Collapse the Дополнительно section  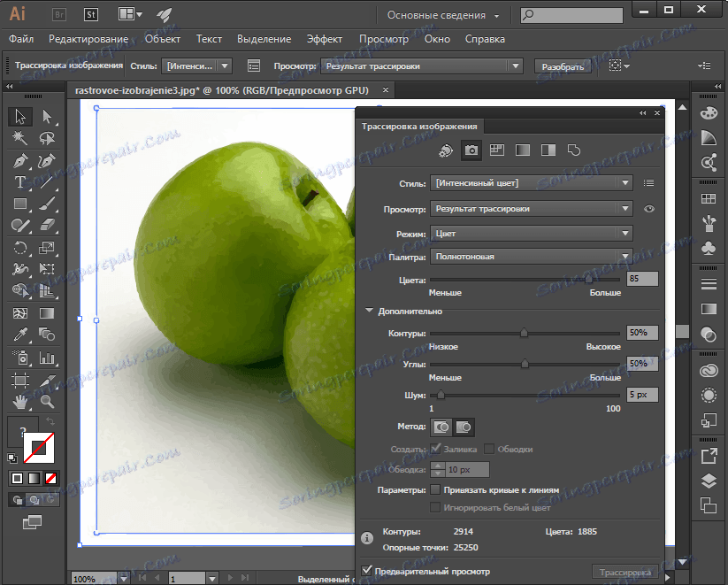point(370,312)
